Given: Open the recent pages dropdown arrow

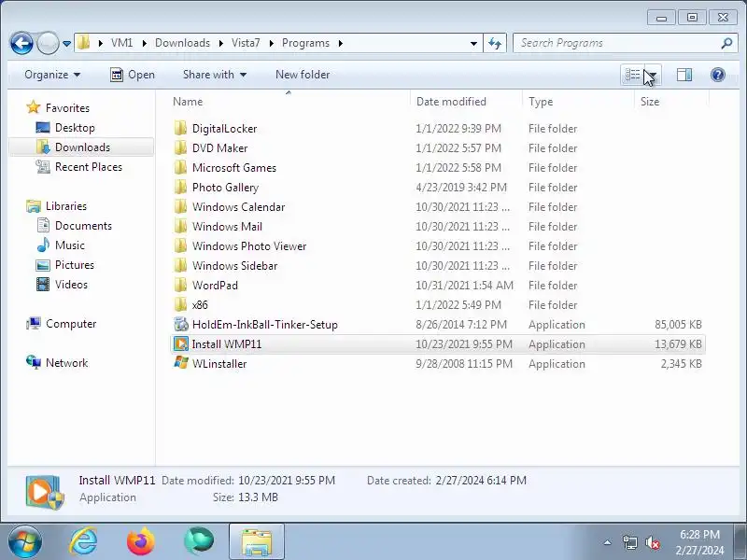Looking at the screenshot, I should (66, 44).
